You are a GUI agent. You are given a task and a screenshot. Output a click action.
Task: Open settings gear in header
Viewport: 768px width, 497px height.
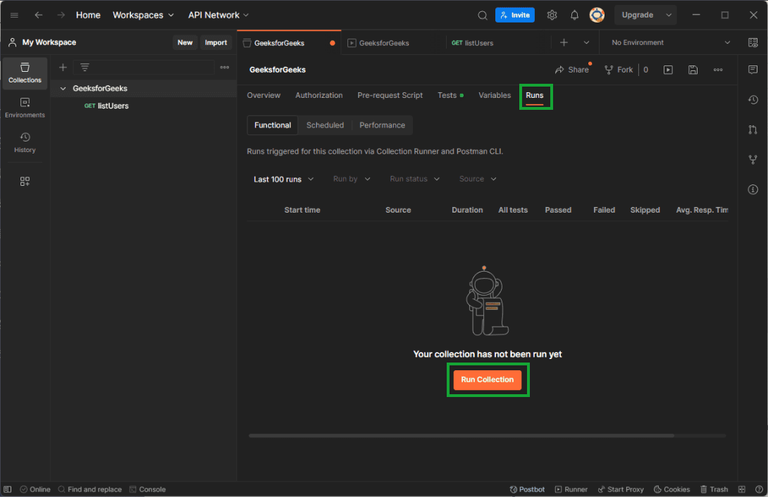point(552,15)
